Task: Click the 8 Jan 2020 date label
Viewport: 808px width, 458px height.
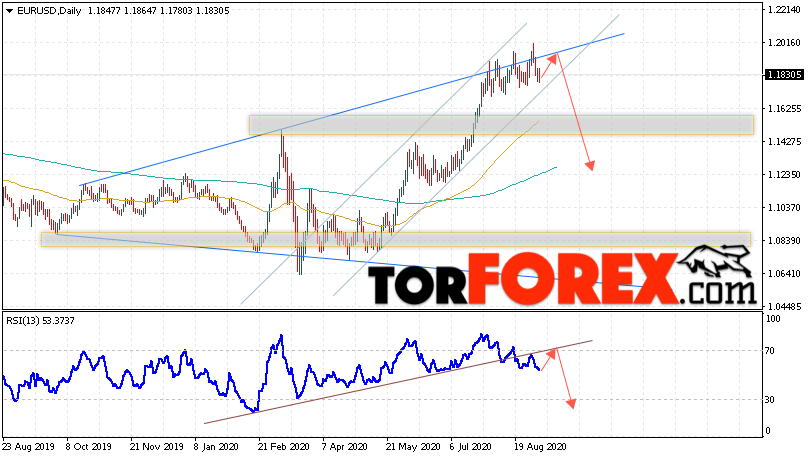Action: pos(217,447)
